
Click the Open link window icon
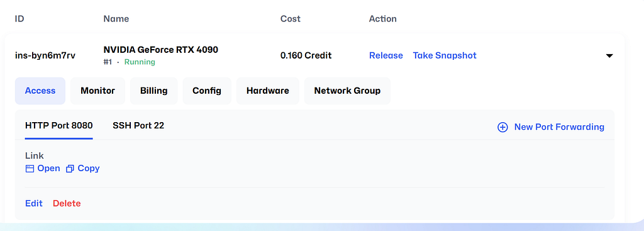pos(30,169)
